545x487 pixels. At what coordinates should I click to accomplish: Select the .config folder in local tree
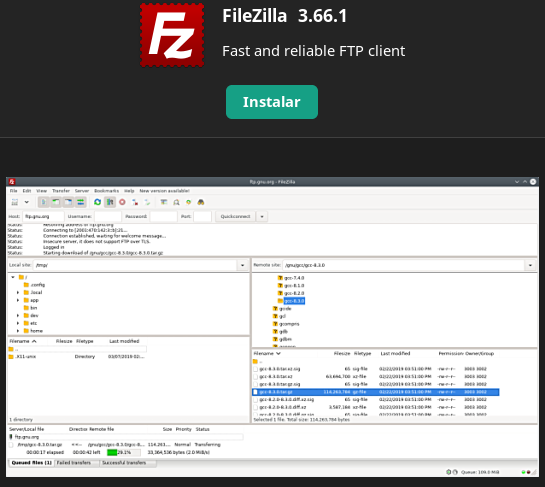(x=34, y=285)
